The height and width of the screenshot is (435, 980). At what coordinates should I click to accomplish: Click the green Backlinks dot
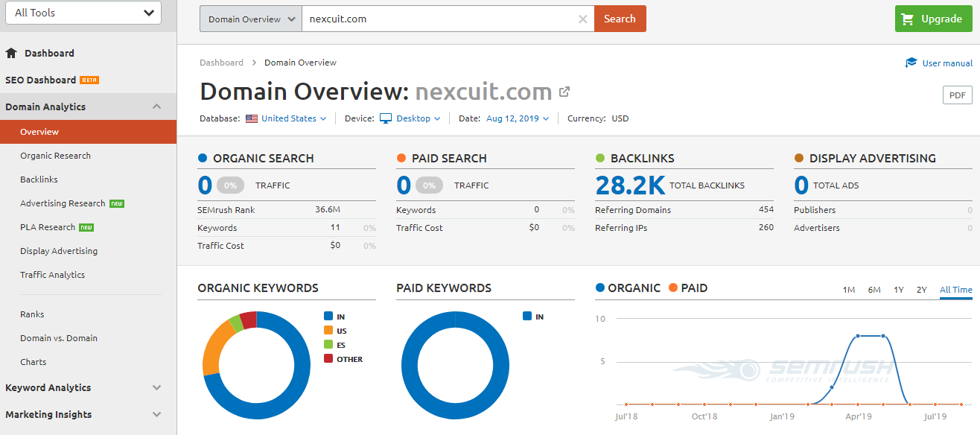coord(600,158)
